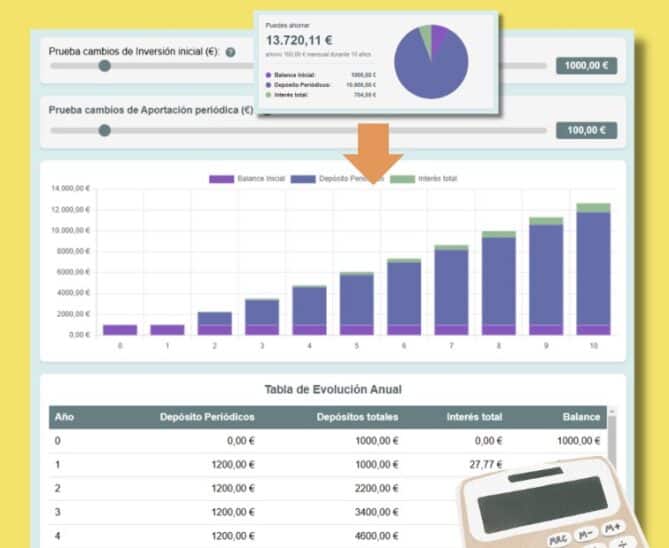Viewport: 669px width, 548px height.
Task: Click the Balance column header
Action: pos(581,417)
